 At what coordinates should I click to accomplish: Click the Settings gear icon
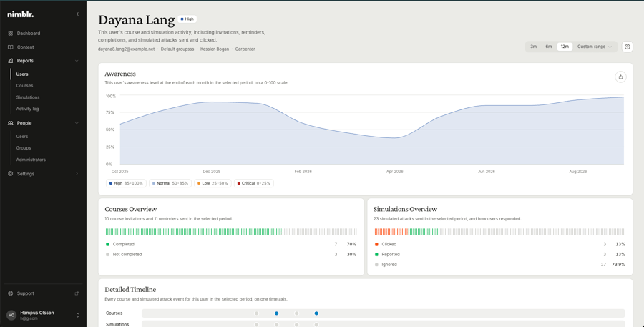[x=11, y=174]
